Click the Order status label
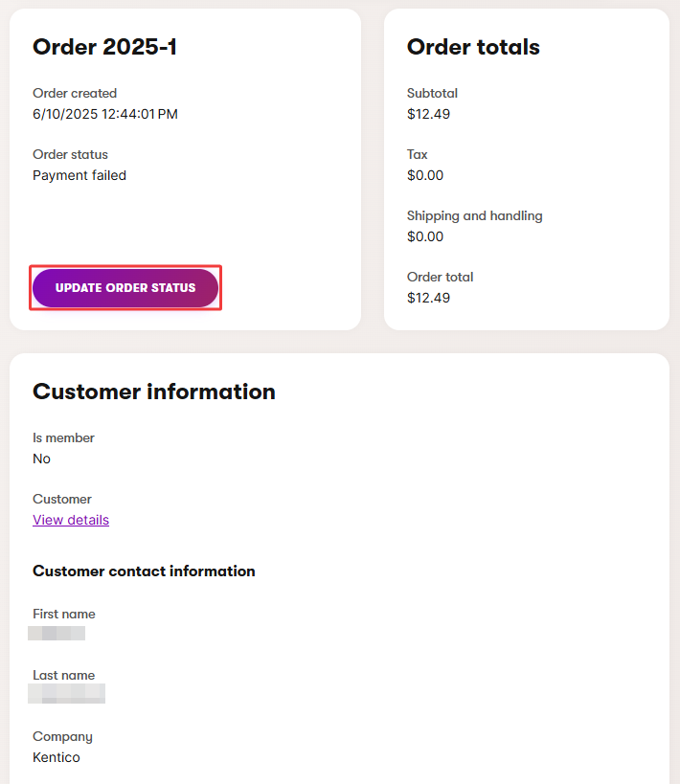 (x=70, y=154)
